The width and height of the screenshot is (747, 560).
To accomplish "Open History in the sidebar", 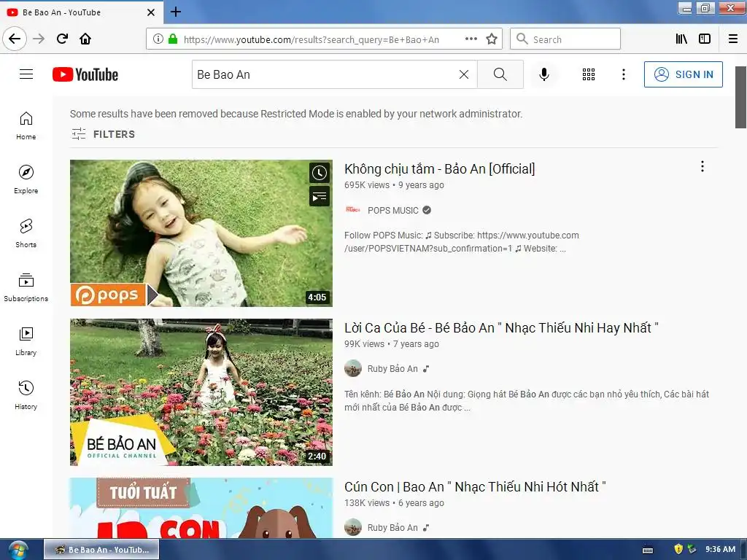I will (x=26, y=395).
